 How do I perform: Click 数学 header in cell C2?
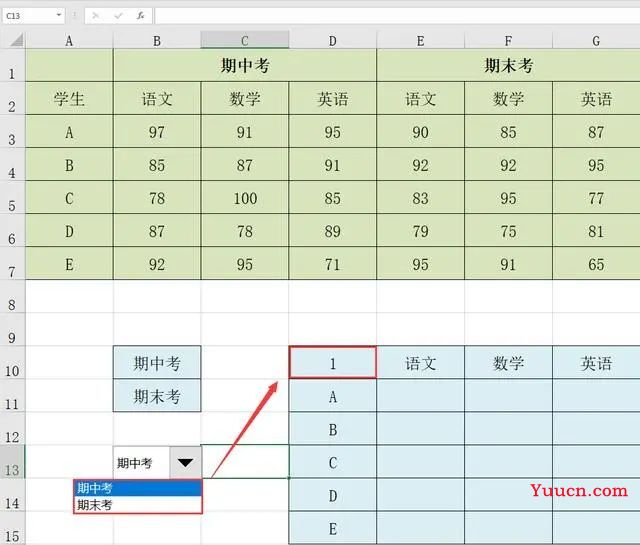coord(245,98)
